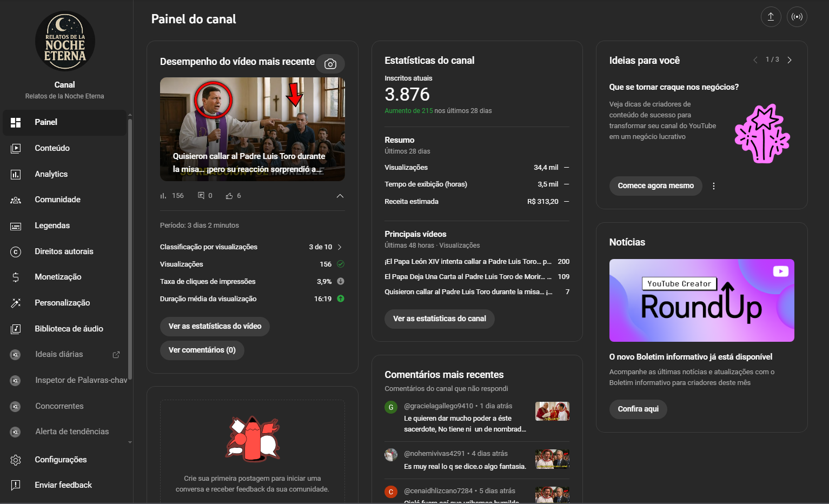Click the go live broadcast icon
The height and width of the screenshot is (504, 829).
pyautogui.click(x=797, y=17)
